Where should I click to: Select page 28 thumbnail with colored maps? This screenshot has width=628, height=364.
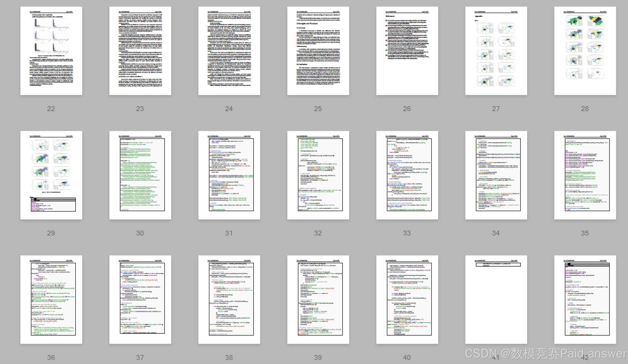tap(585, 51)
